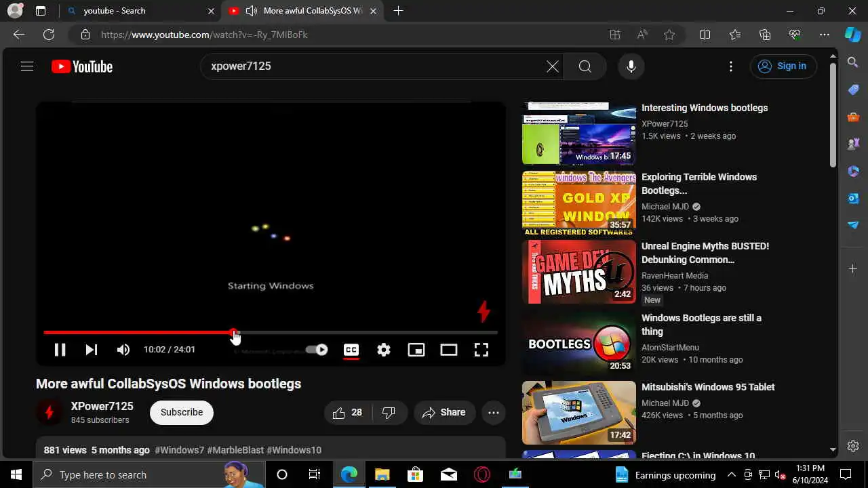Screen dimensions: 868x488
Task: Skip to the next video
Action: (91, 350)
